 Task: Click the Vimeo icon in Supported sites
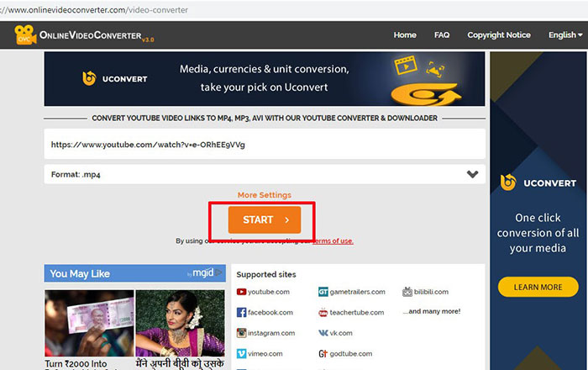(241, 354)
